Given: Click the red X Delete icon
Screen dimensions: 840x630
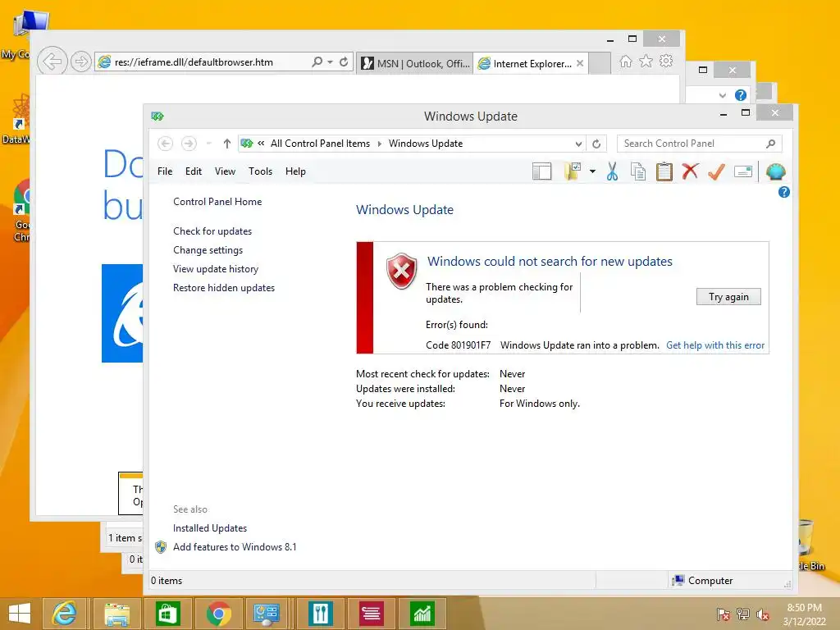Looking at the screenshot, I should [690, 171].
